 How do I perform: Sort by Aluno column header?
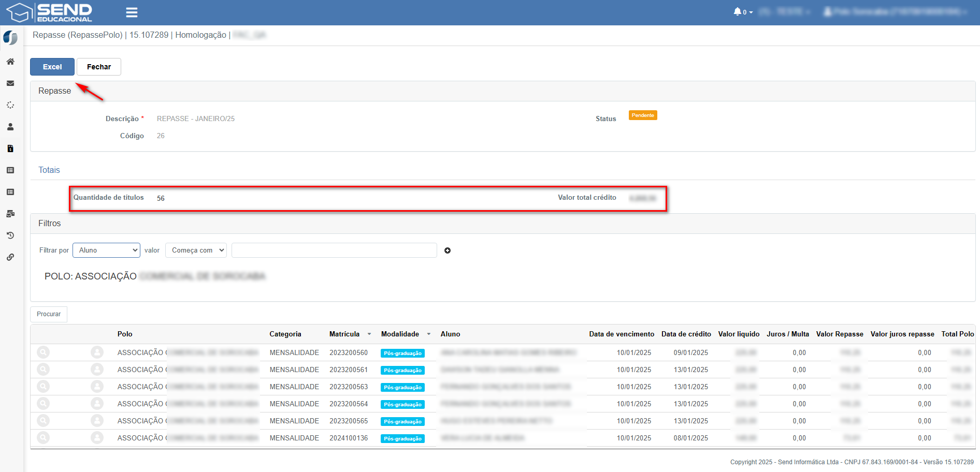click(x=451, y=334)
